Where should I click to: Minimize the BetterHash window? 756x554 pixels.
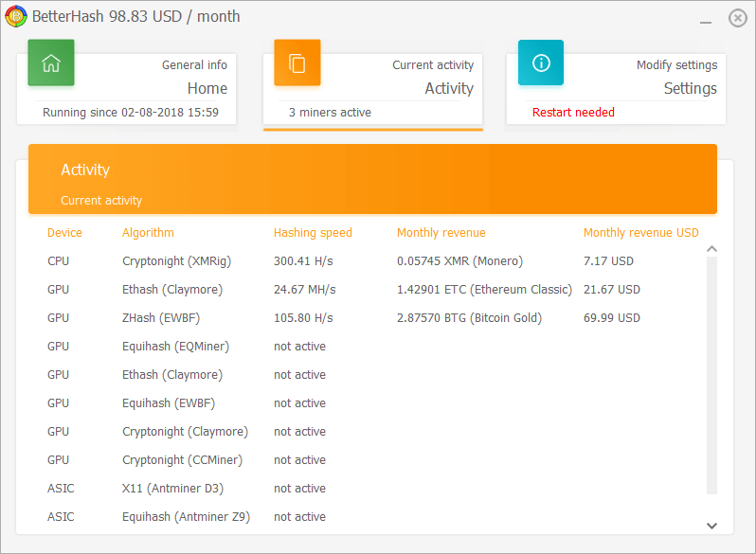click(x=706, y=22)
